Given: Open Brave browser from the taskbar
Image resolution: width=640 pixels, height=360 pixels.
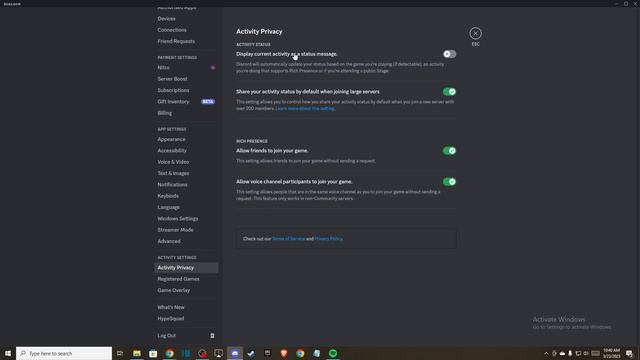Looking at the screenshot, I should pyautogui.click(x=284, y=353).
